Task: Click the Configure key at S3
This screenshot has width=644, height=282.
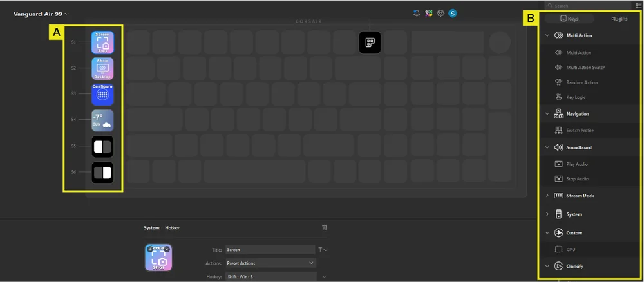Action: pyautogui.click(x=102, y=94)
